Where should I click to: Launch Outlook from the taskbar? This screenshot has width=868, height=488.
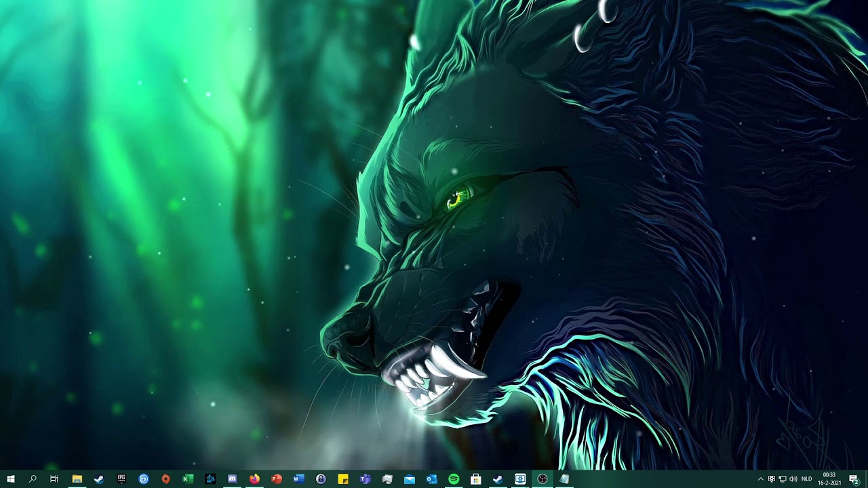point(431,479)
